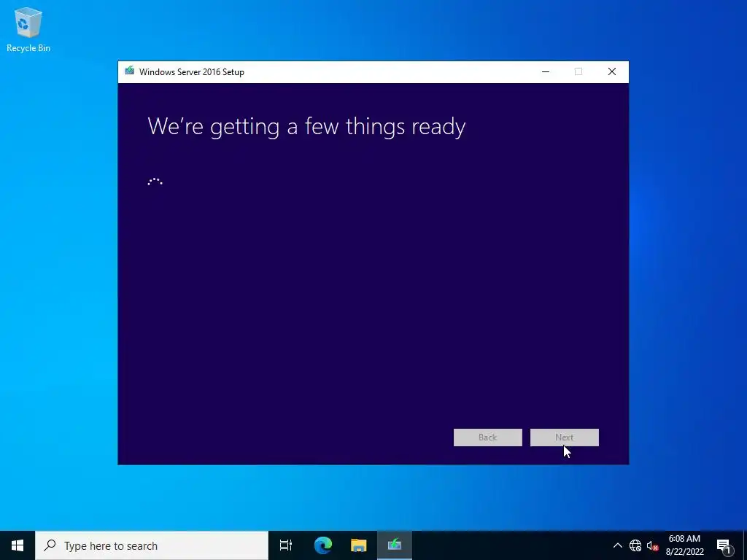
Task: Click the "Windows Server 2016 Setup" title text
Action: [x=192, y=72]
